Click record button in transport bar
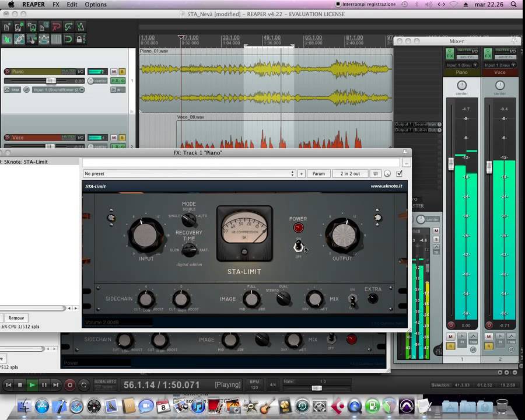525x420 pixels. 69,385
